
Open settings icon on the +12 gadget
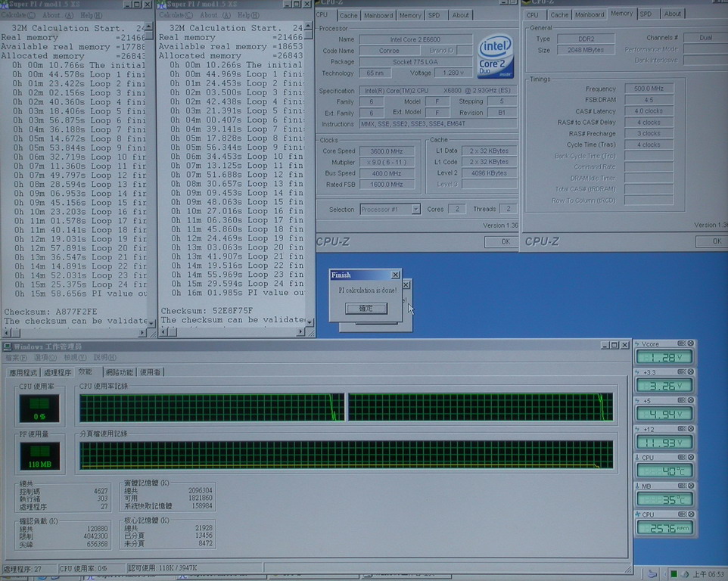tap(682, 428)
